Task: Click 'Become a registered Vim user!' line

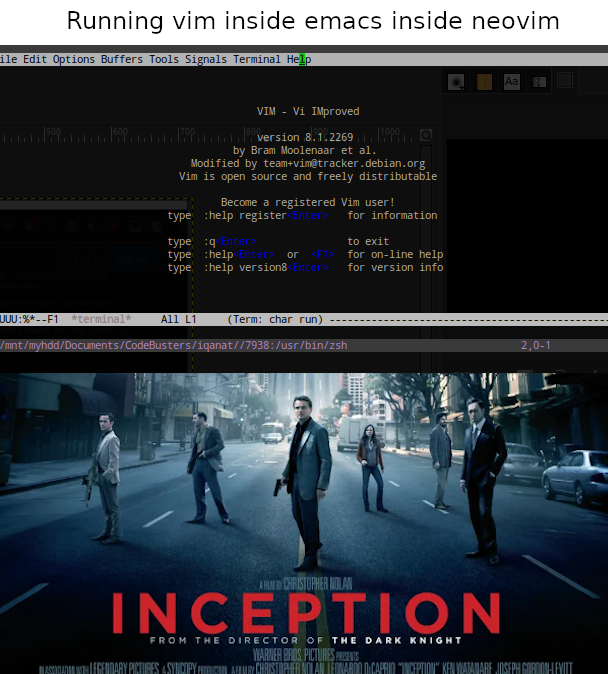Action: 308,202
